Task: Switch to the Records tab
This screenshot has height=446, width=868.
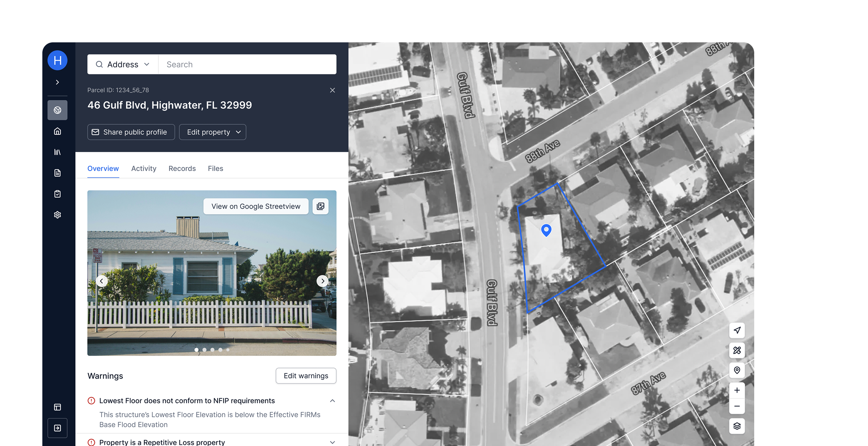Action: (x=182, y=168)
